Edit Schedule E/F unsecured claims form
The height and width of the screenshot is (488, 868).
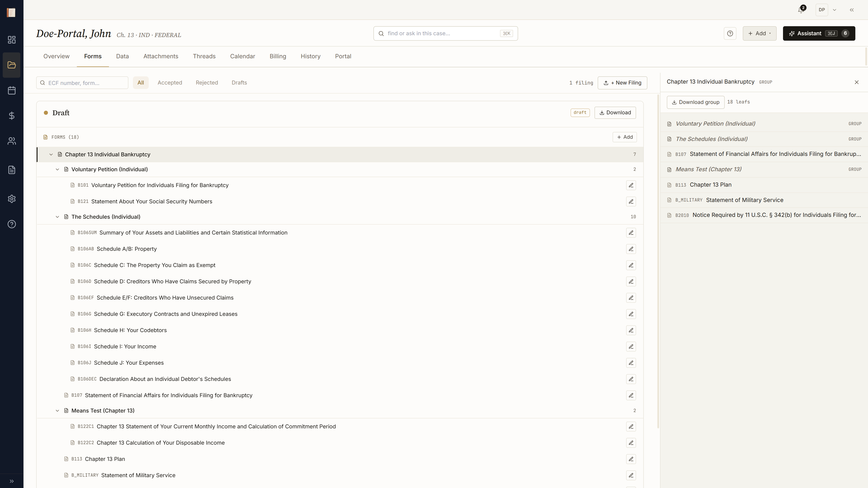point(631,298)
